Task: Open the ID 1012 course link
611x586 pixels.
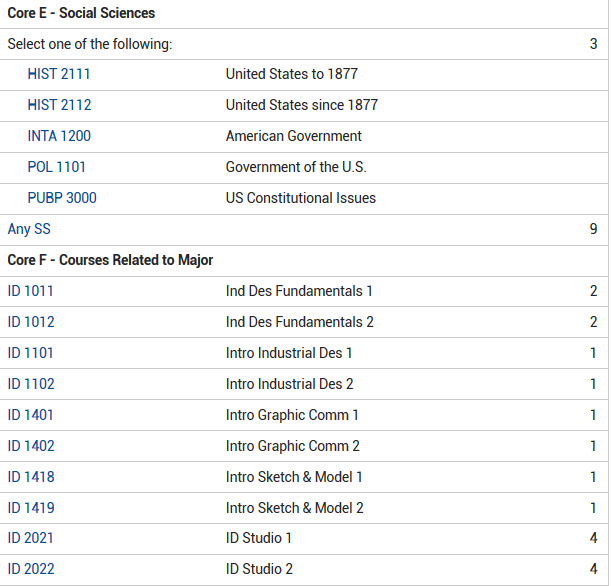Action: pyautogui.click(x=31, y=322)
